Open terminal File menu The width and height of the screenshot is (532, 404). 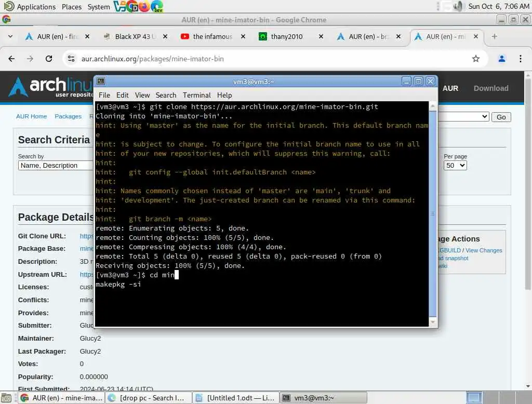[x=104, y=95]
